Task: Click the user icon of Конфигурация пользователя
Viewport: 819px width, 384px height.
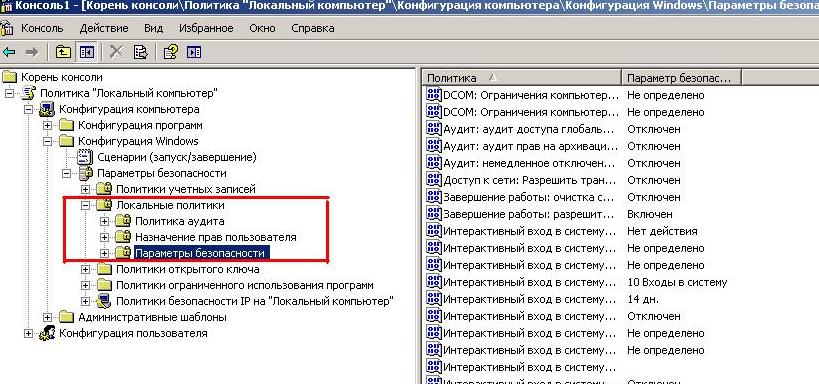Action: (x=48, y=333)
